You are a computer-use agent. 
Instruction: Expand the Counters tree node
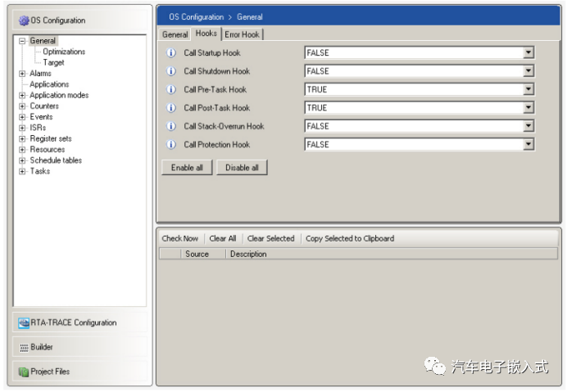(x=22, y=106)
